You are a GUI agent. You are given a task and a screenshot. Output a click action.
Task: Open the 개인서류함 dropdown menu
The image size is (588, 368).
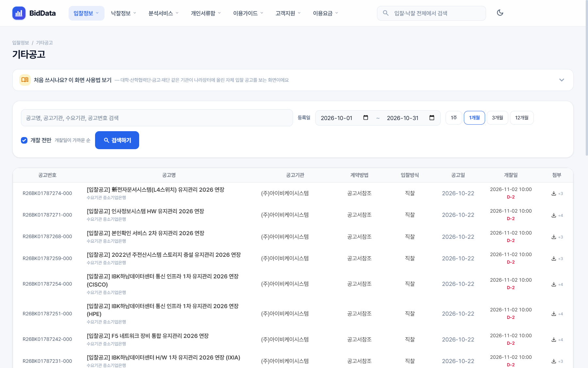pos(206,13)
